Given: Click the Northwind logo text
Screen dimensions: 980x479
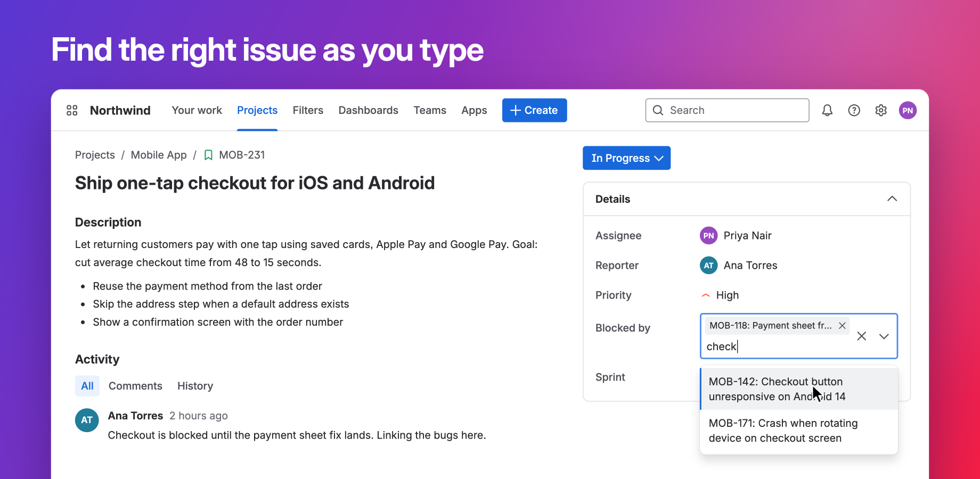Looking at the screenshot, I should coord(120,110).
